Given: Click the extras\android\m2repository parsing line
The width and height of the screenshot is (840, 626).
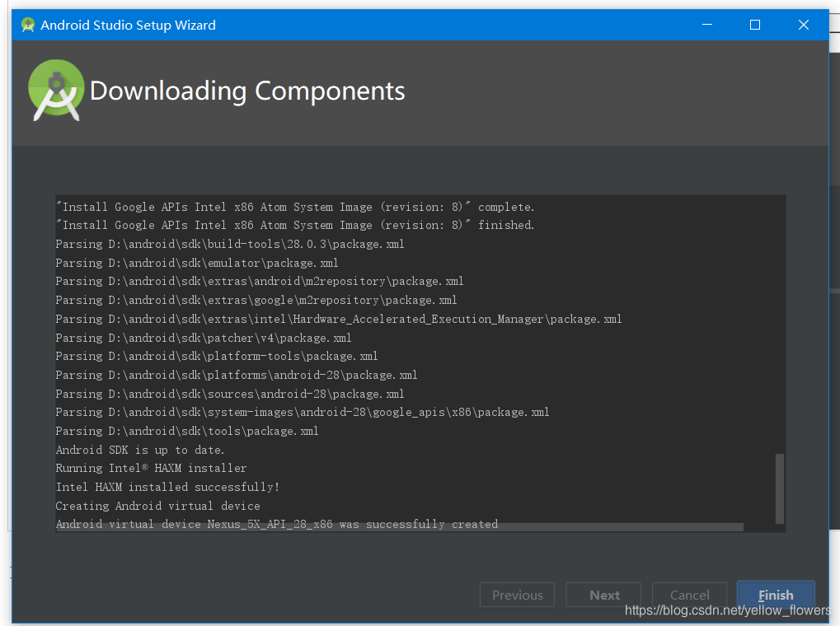Looking at the screenshot, I should click(x=260, y=281).
